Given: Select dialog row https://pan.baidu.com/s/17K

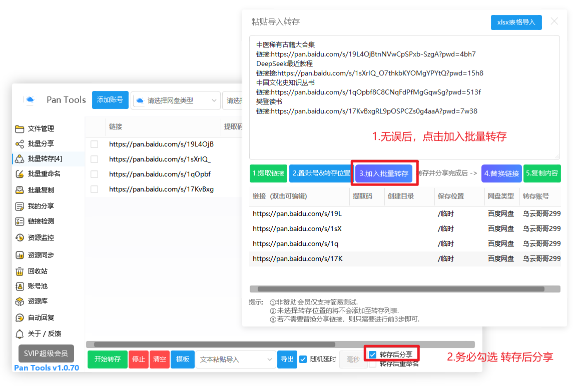Looking at the screenshot, I should [405, 258].
